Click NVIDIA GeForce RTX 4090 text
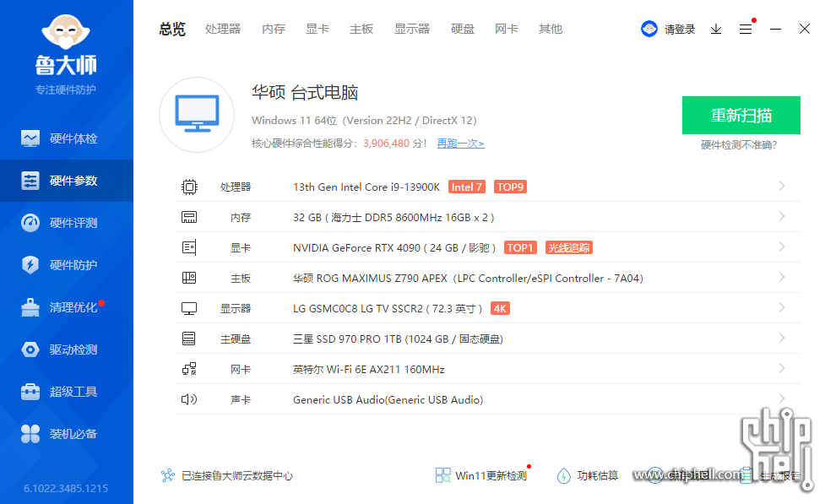825x504 pixels. [356, 248]
